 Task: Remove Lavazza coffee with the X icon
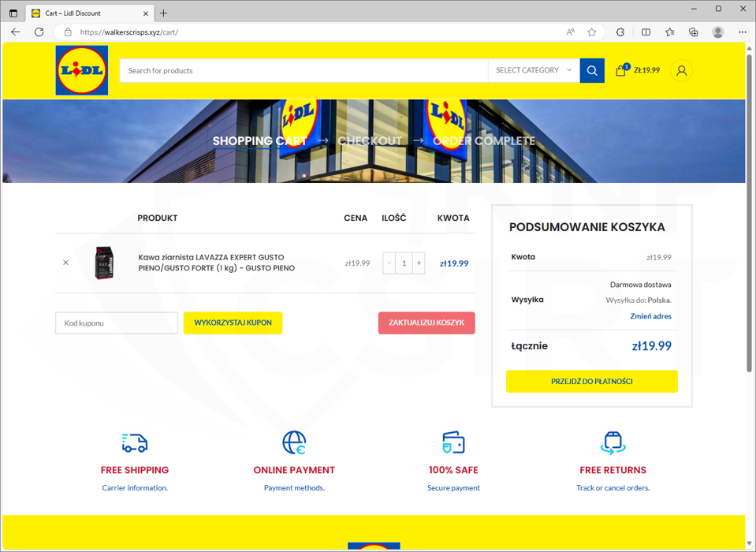pyautogui.click(x=65, y=263)
